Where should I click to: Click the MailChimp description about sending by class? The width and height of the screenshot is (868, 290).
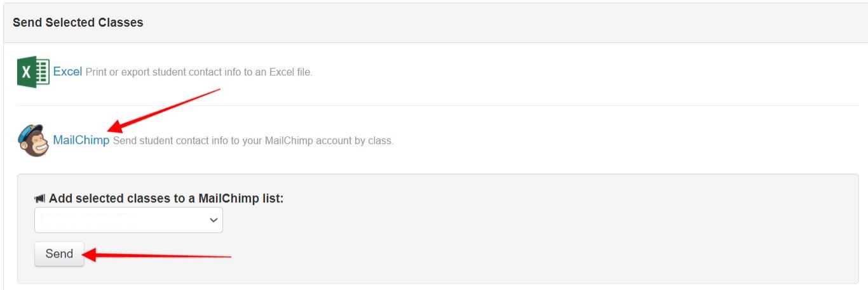point(253,141)
